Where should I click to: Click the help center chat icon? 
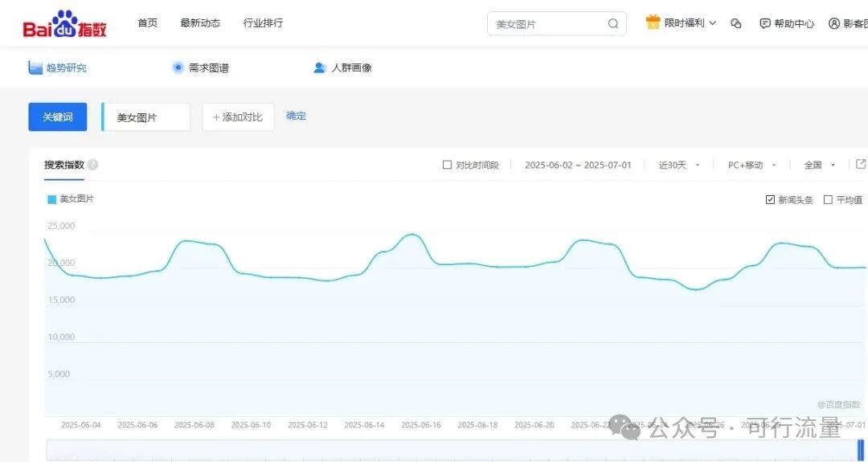765,23
